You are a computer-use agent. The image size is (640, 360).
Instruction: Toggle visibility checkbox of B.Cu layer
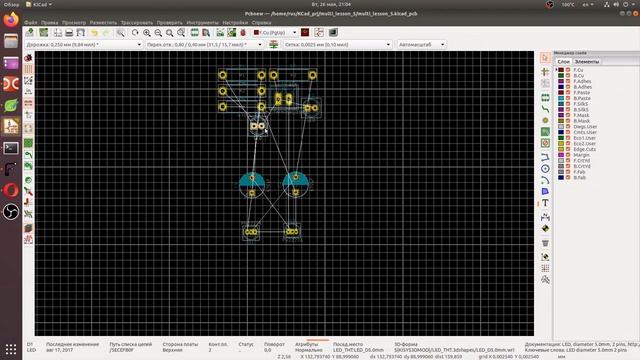(568, 76)
